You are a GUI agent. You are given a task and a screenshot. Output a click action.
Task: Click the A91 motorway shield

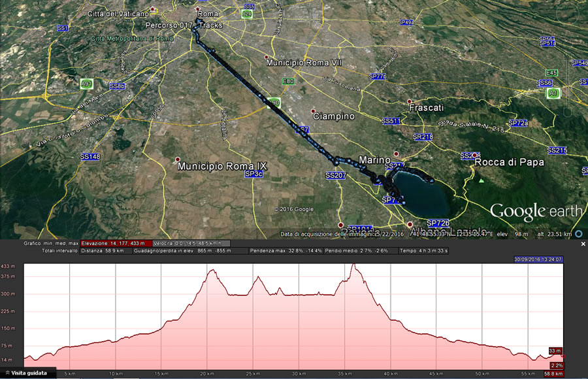86,84
